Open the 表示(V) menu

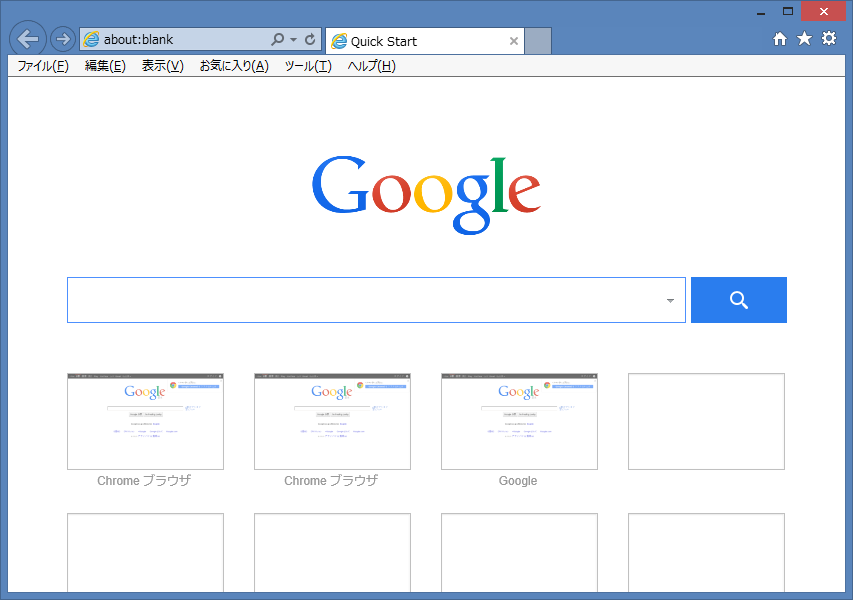(163, 66)
